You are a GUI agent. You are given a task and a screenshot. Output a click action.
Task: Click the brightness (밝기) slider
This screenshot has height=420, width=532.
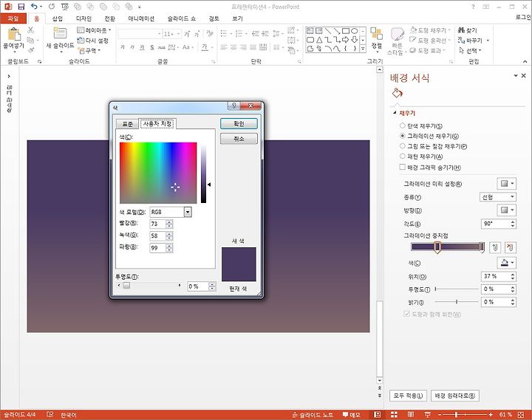(457, 301)
